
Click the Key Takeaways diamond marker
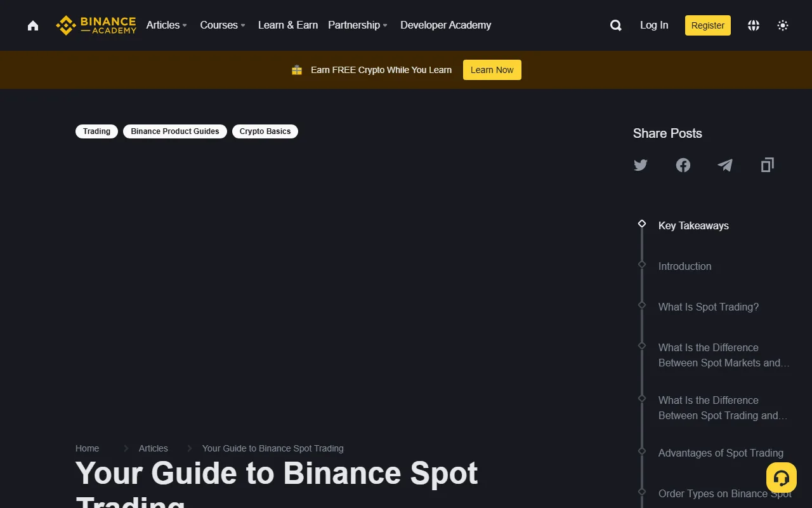pos(642,224)
